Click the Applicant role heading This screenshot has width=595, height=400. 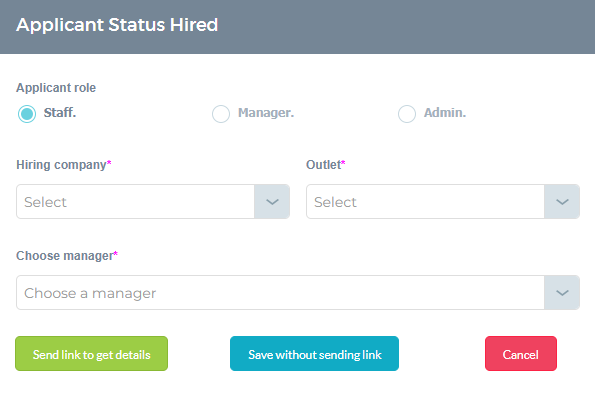(x=56, y=88)
